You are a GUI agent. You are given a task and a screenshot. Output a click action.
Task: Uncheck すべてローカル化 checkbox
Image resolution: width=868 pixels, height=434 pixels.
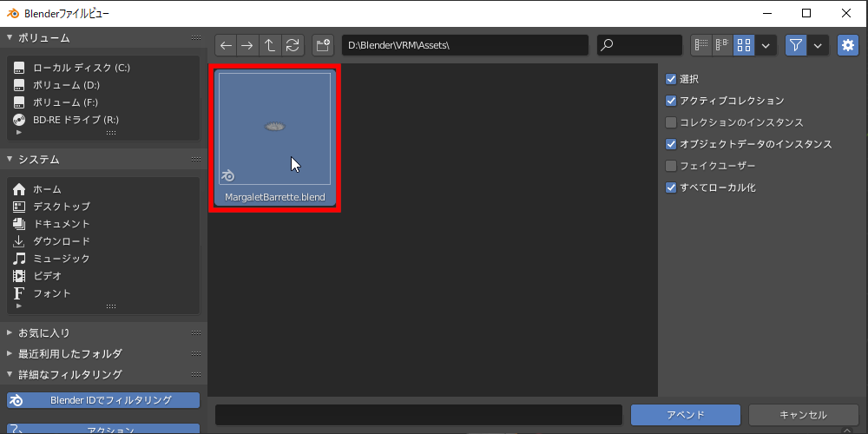671,187
